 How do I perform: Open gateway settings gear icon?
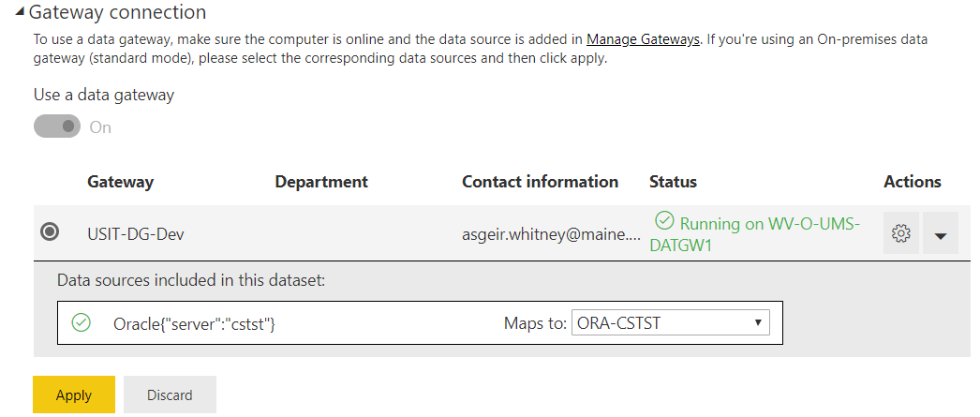coord(900,234)
